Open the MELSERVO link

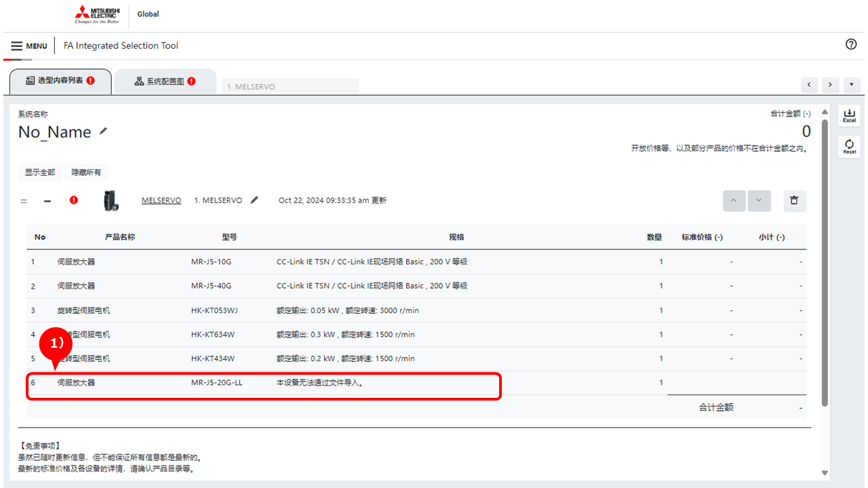click(161, 201)
